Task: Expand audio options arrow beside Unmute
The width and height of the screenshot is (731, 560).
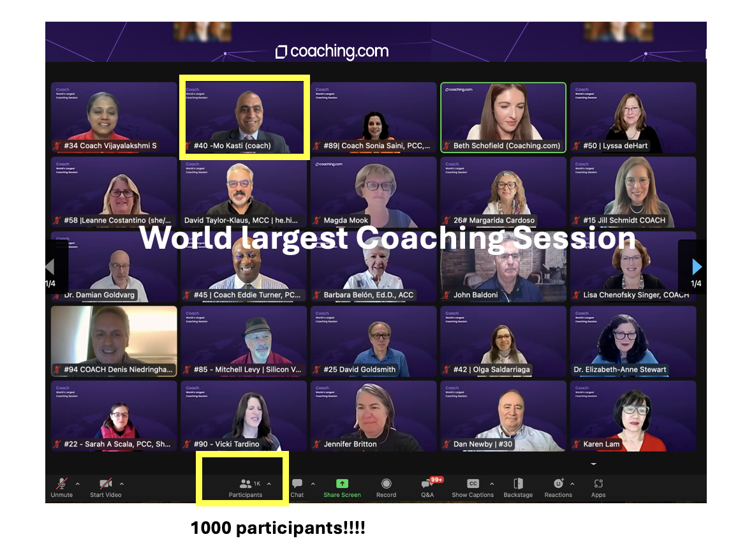Action: point(78,483)
